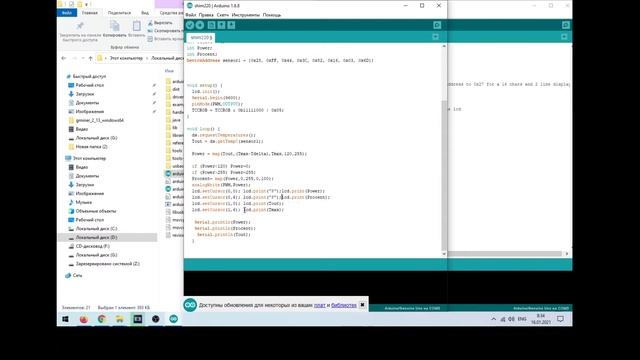Viewport: 640px width, 360px height.
Task: Open Windows Start menu
Action: pos(65,319)
